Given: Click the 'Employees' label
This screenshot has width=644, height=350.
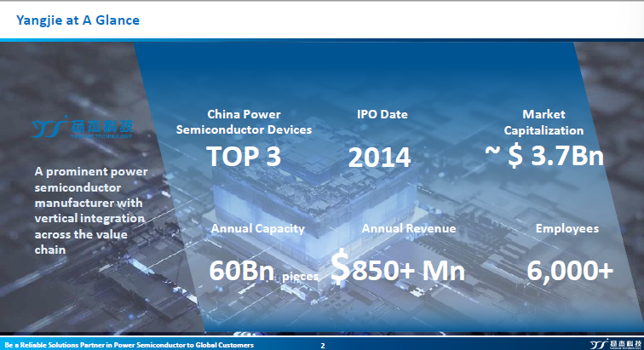Looking at the screenshot, I should pos(567,228).
